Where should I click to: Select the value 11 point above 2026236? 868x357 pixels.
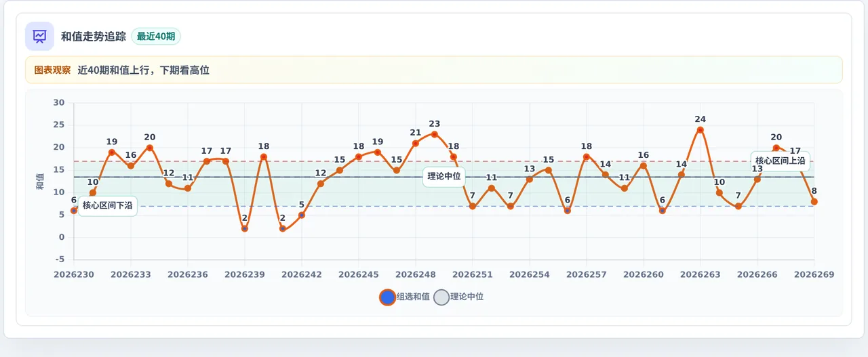point(188,188)
